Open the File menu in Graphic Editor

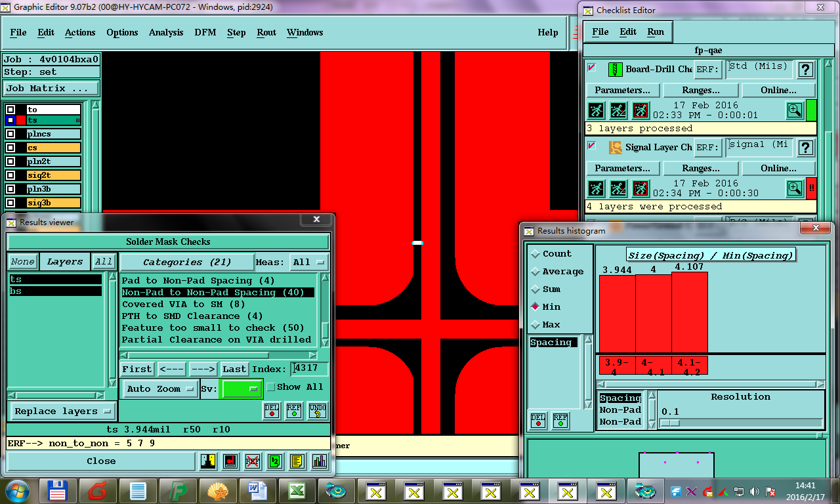(x=18, y=32)
